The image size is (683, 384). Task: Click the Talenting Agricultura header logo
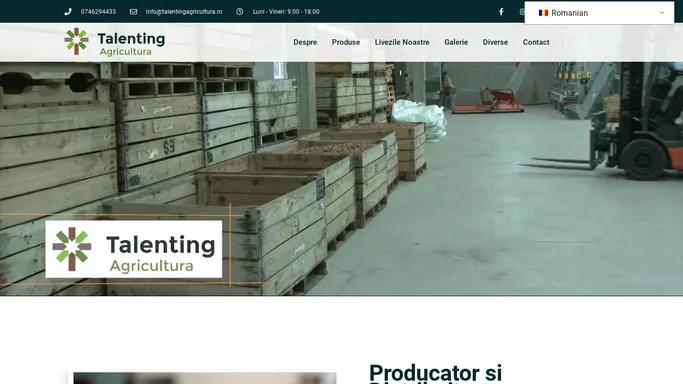point(115,42)
